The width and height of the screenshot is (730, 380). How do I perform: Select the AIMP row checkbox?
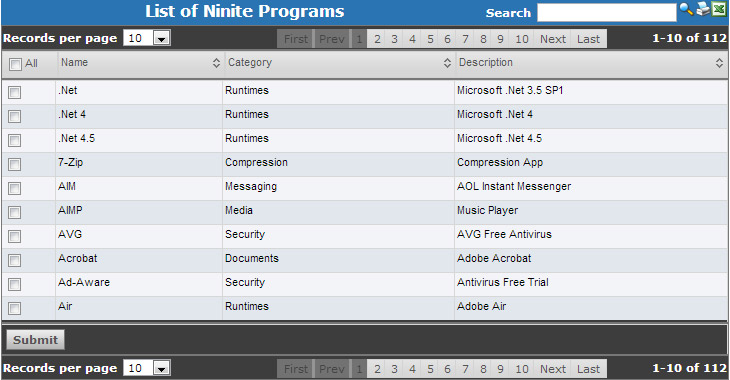[14, 212]
